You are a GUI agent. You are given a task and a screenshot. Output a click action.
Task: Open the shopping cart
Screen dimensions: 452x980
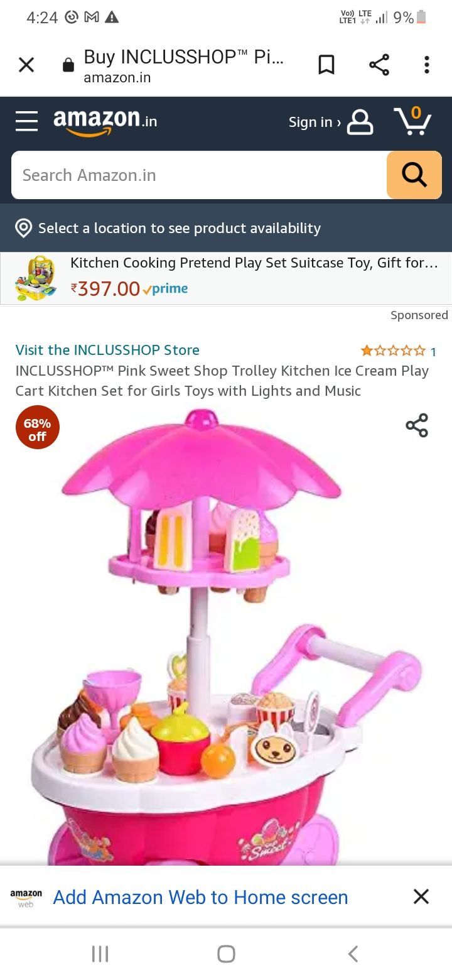tap(412, 121)
